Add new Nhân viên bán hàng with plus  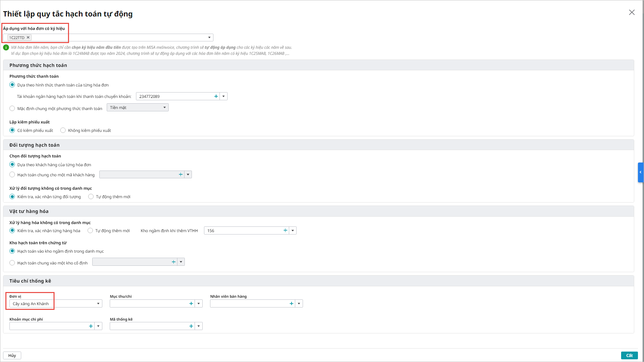coord(292,303)
